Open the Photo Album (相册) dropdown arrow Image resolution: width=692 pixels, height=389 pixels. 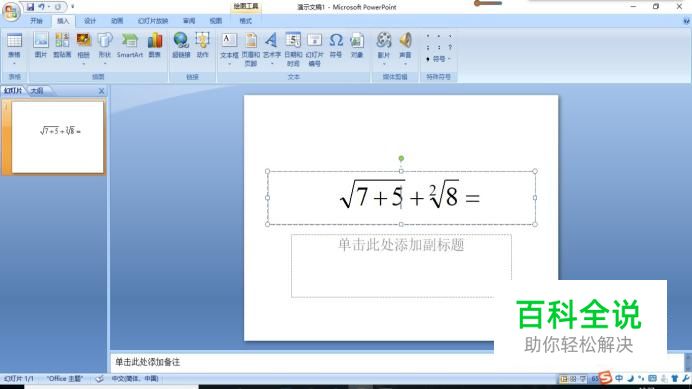[83, 64]
